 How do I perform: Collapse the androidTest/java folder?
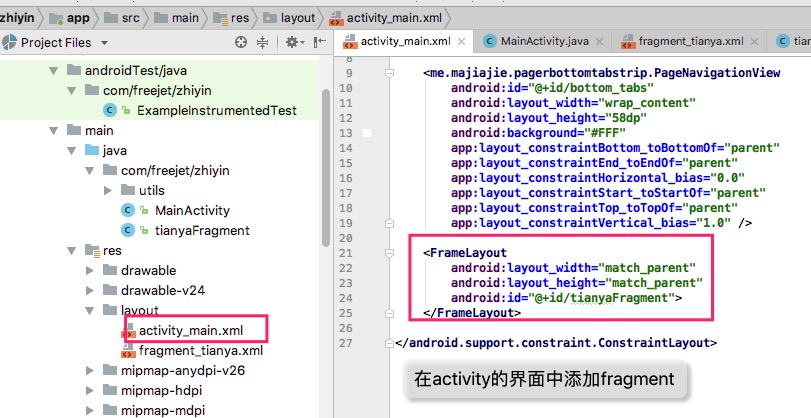(x=53, y=71)
